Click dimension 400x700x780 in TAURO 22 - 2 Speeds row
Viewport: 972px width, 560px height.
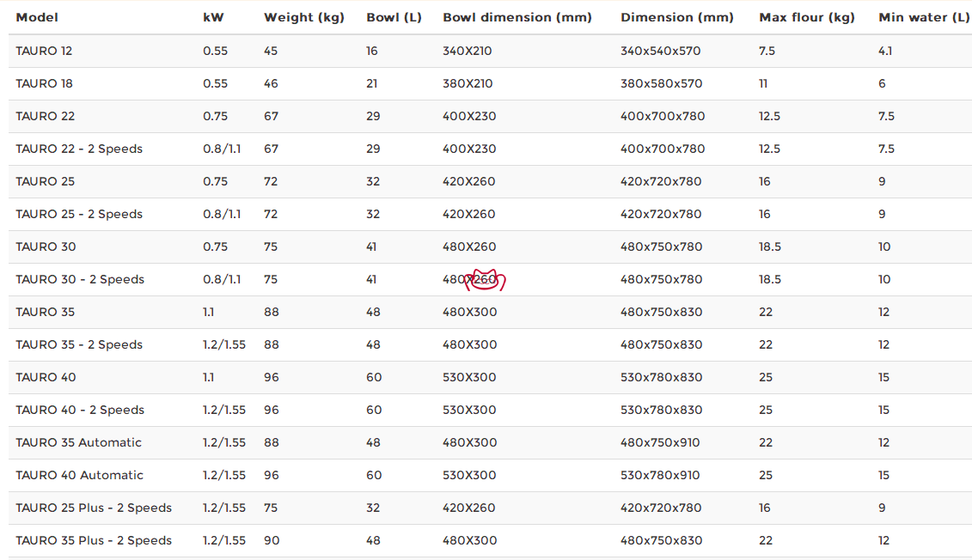click(x=663, y=149)
